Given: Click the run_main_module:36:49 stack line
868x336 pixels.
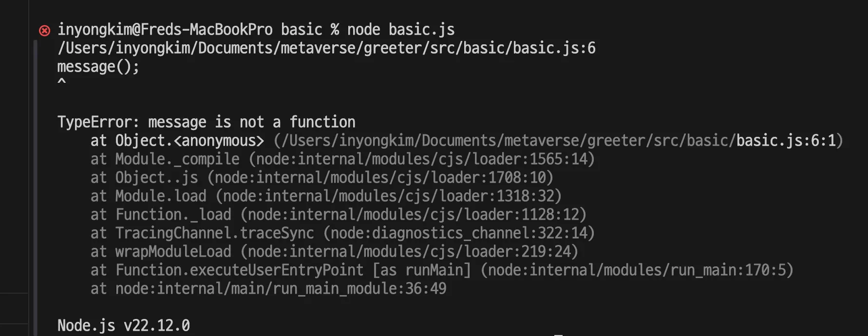Looking at the screenshot, I should click(x=268, y=289).
